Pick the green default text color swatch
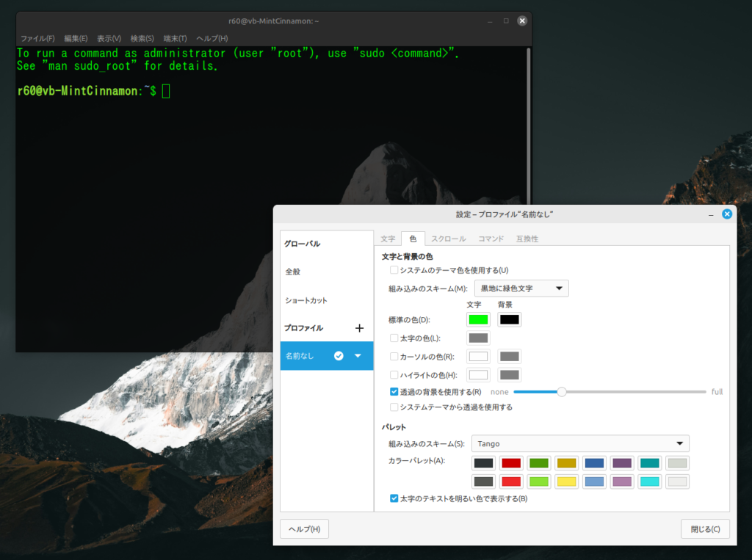The width and height of the screenshot is (752, 560). coord(478,319)
